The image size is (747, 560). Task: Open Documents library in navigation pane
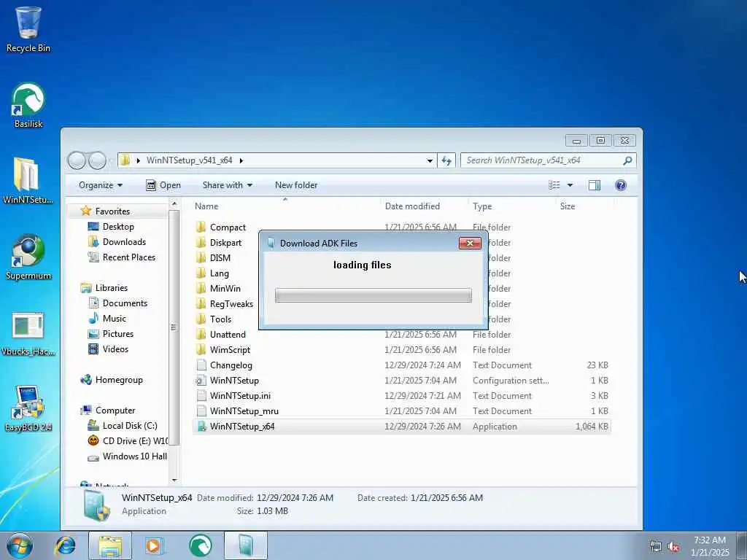click(125, 303)
